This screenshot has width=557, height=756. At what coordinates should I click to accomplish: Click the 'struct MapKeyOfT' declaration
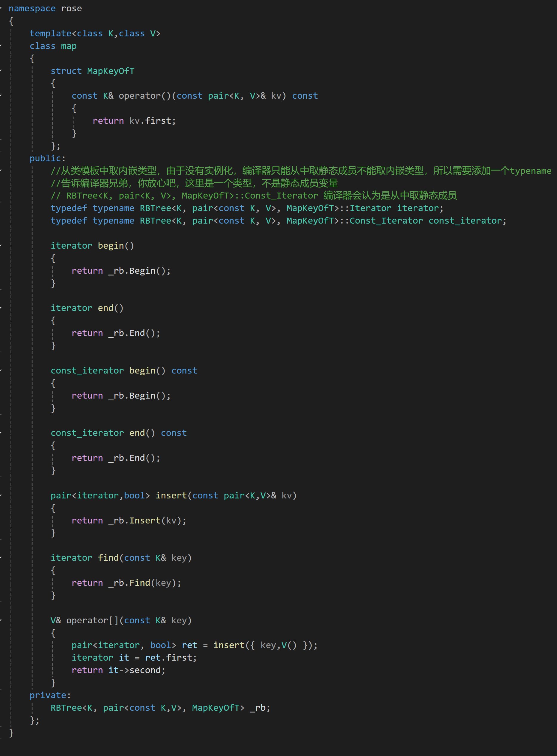coord(92,71)
